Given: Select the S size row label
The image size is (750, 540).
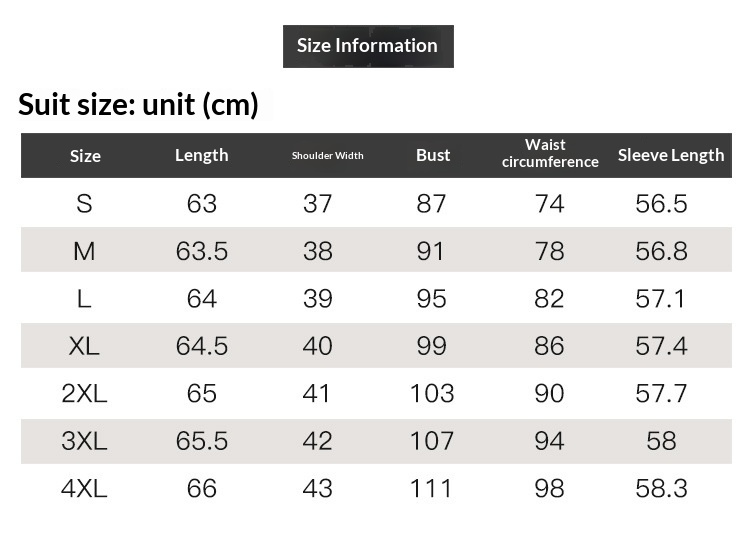Looking at the screenshot, I should tap(84, 204).
